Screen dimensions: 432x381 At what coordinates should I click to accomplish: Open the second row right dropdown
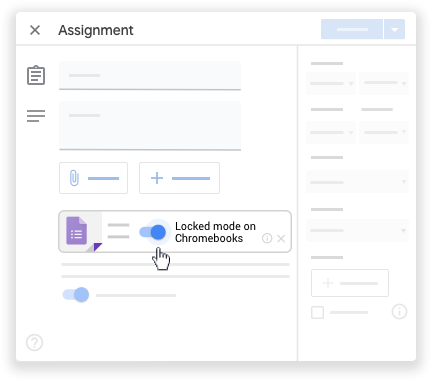384,132
